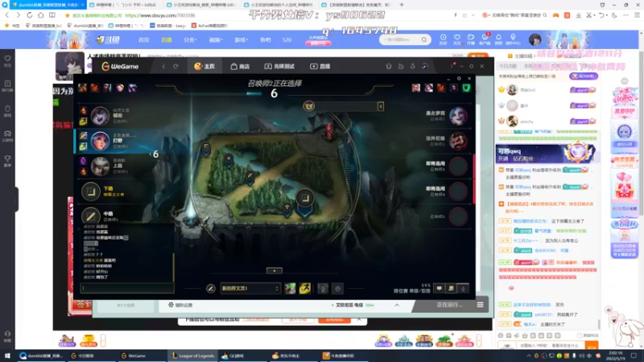Change the Flash summoner spell
This screenshot has height=362, width=644.
click(305, 289)
